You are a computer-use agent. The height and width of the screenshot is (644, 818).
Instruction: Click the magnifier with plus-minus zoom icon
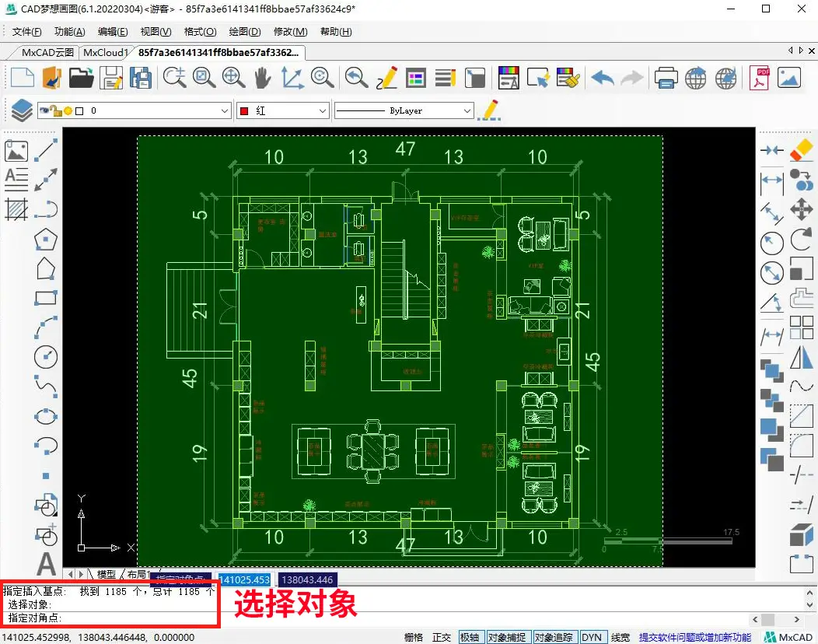[174, 78]
